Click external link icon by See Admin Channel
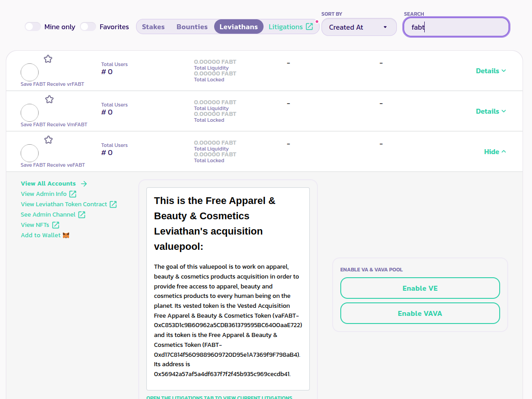The height and width of the screenshot is (399, 532). tap(82, 215)
